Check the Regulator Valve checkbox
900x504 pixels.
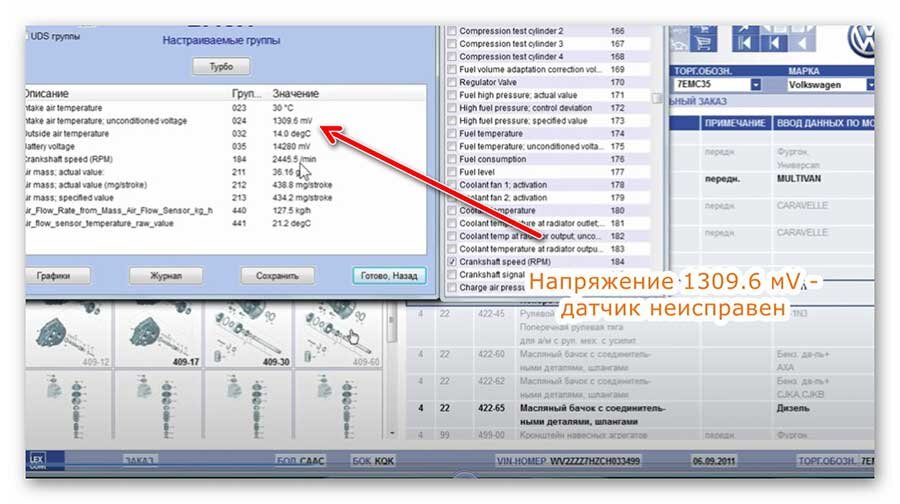tap(452, 82)
